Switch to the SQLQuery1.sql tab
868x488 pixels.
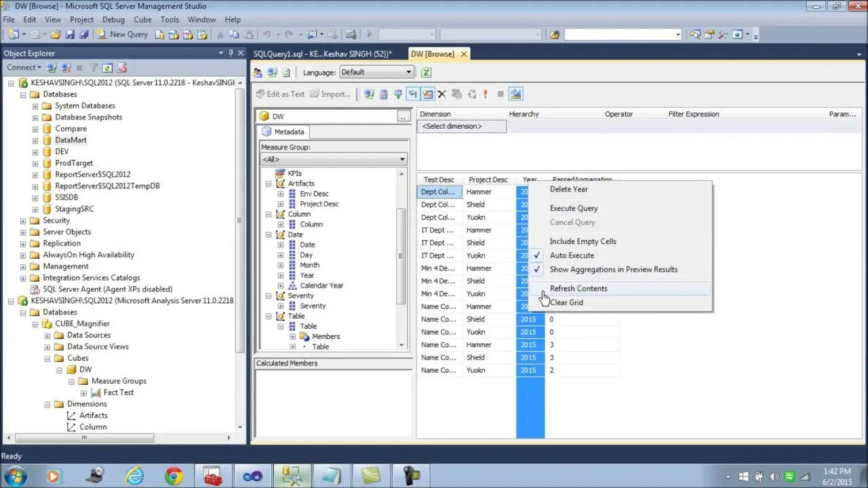coord(323,54)
